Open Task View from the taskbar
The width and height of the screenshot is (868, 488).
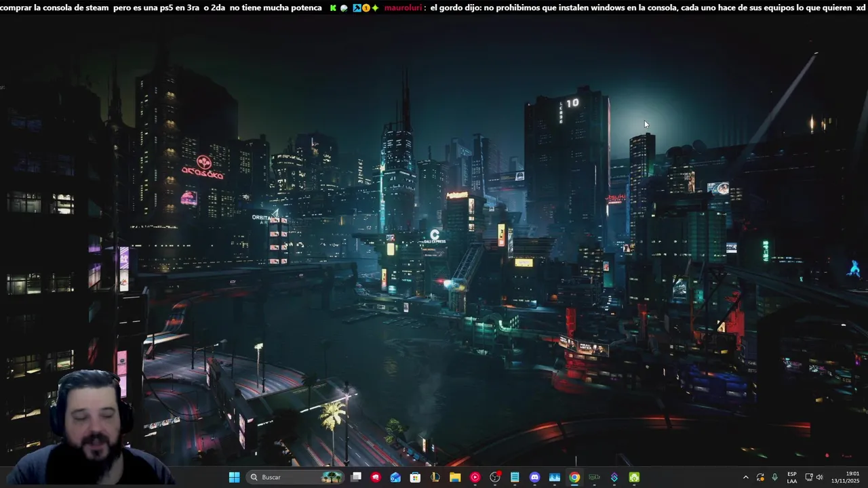point(356,477)
